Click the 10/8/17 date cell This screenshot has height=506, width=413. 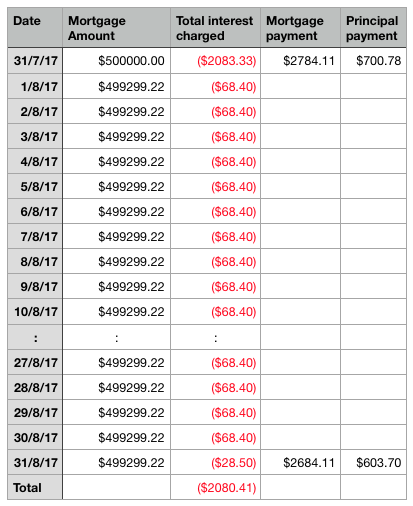[35, 312]
